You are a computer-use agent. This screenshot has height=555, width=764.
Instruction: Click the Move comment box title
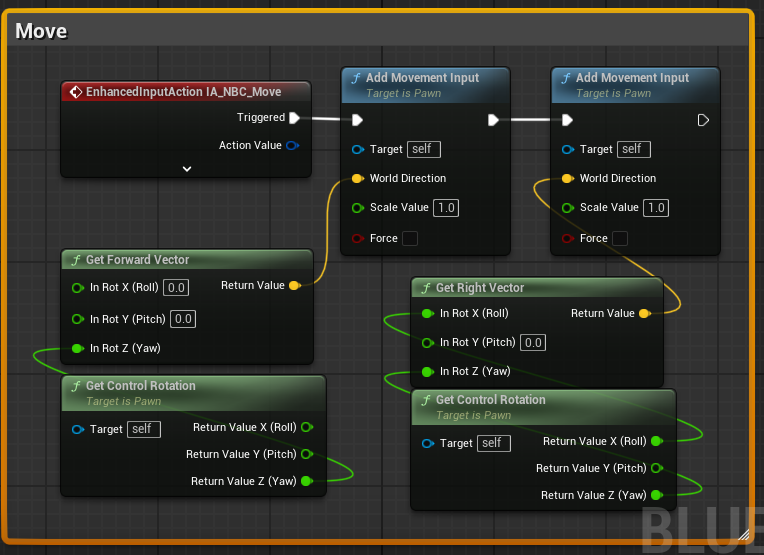pos(41,31)
